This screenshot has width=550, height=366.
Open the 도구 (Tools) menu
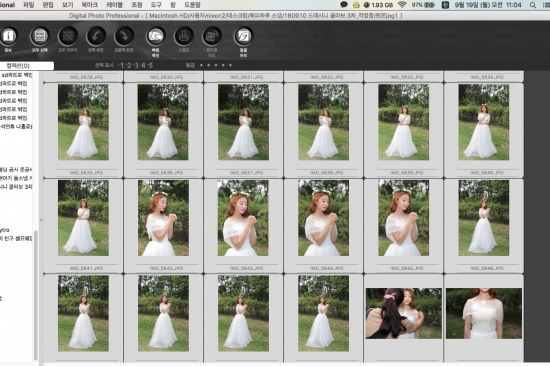point(156,5)
